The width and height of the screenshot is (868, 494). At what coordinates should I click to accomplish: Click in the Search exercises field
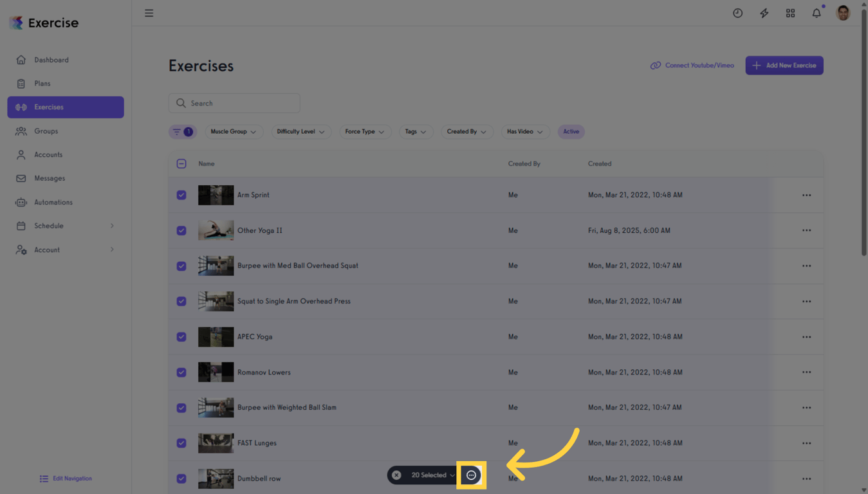[x=234, y=103]
